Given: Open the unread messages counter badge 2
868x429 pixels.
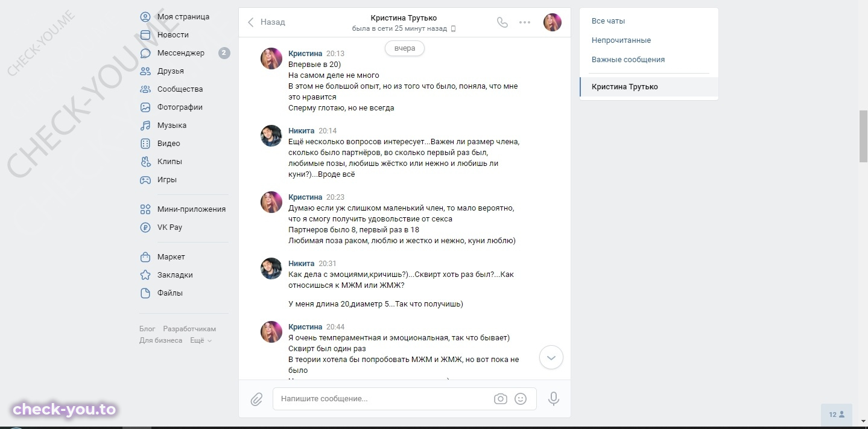Looking at the screenshot, I should click(224, 53).
